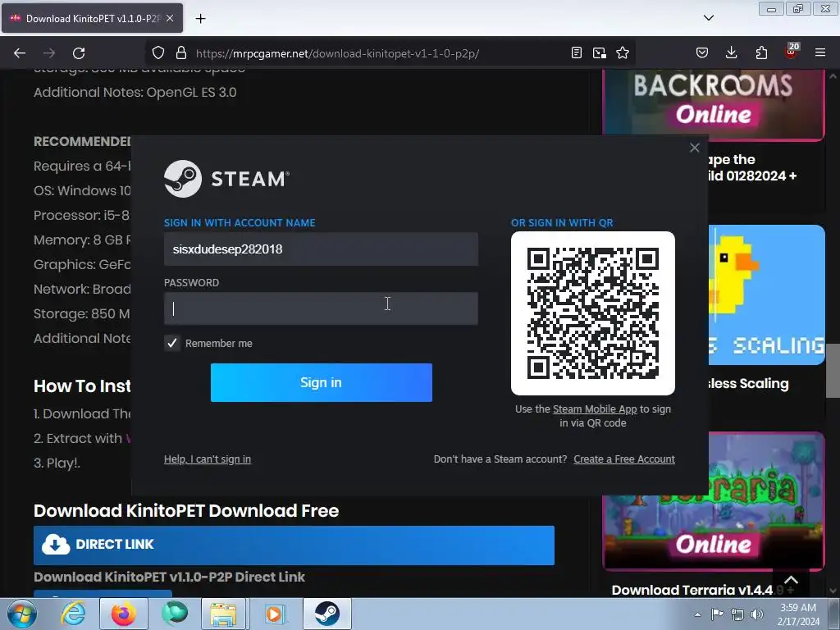Focus the Steam password field

(x=321, y=308)
